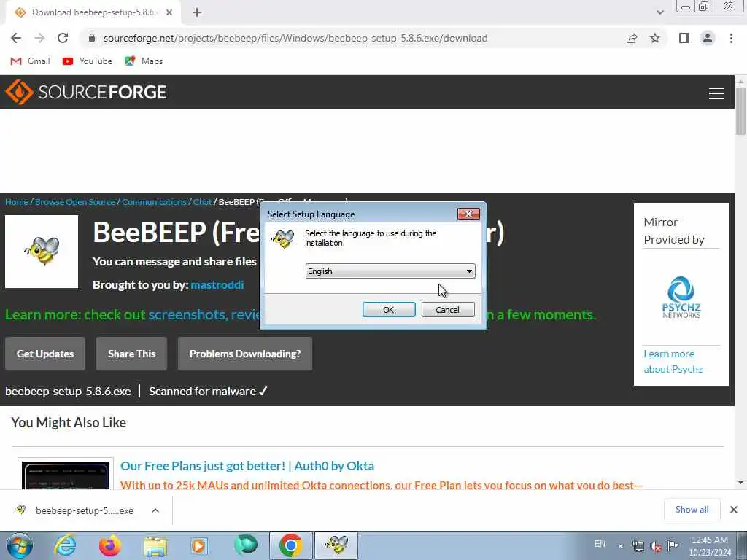Switch to Chrome in the taskbar
The image size is (747, 560).
[x=291, y=545]
